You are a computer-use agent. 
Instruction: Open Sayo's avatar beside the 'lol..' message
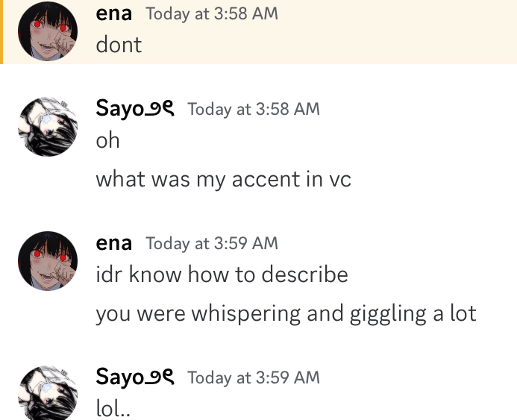tap(48, 394)
